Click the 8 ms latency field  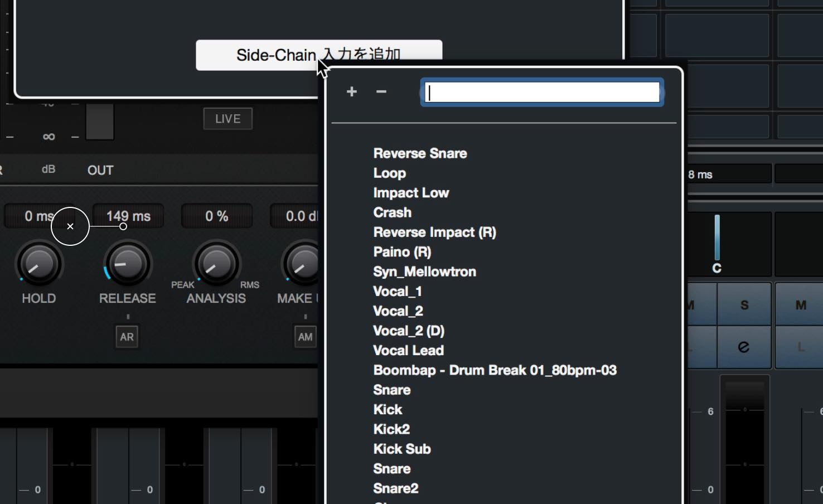coord(729,175)
